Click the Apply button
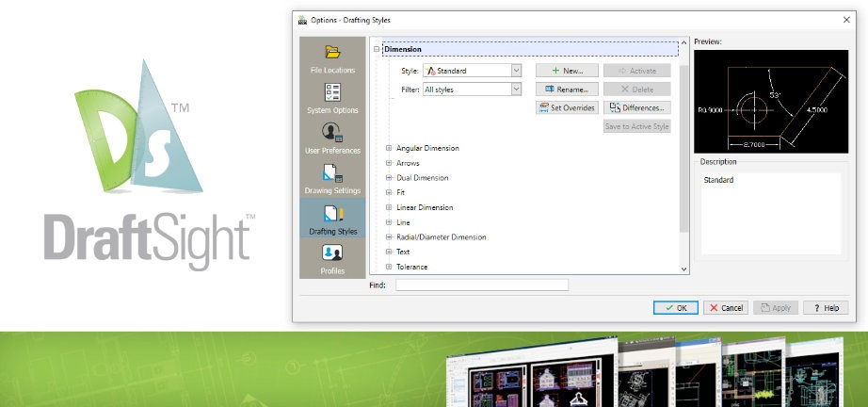Viewport: 868px width, 407px height. tap(776, 308)
